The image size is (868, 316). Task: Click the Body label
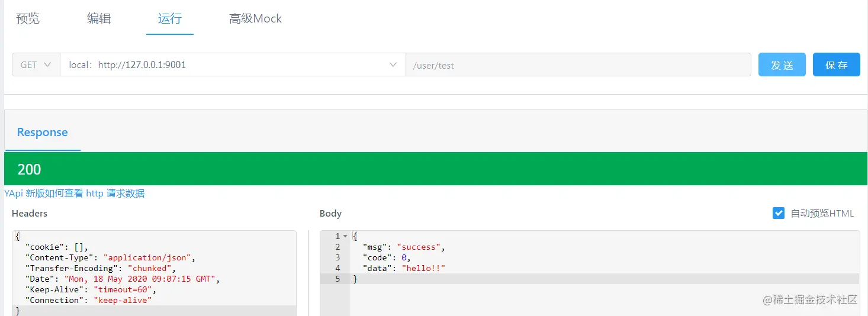coord(330,213)
